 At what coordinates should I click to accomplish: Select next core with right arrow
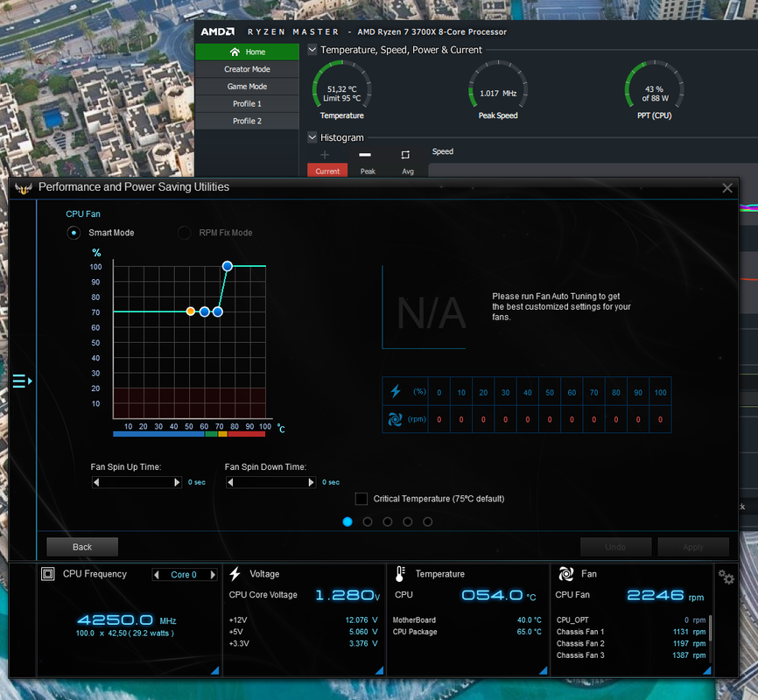[213, 574]
